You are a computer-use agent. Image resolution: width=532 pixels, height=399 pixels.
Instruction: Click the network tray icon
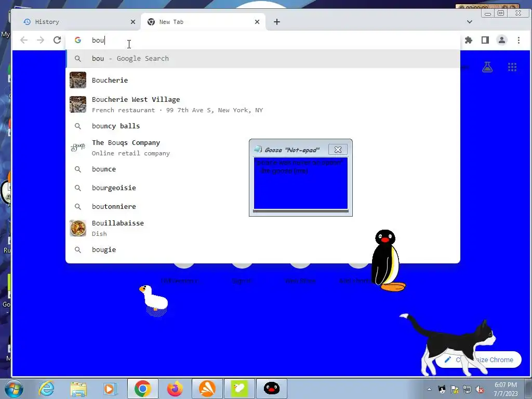pyautogui.click(x=467, y=389)
